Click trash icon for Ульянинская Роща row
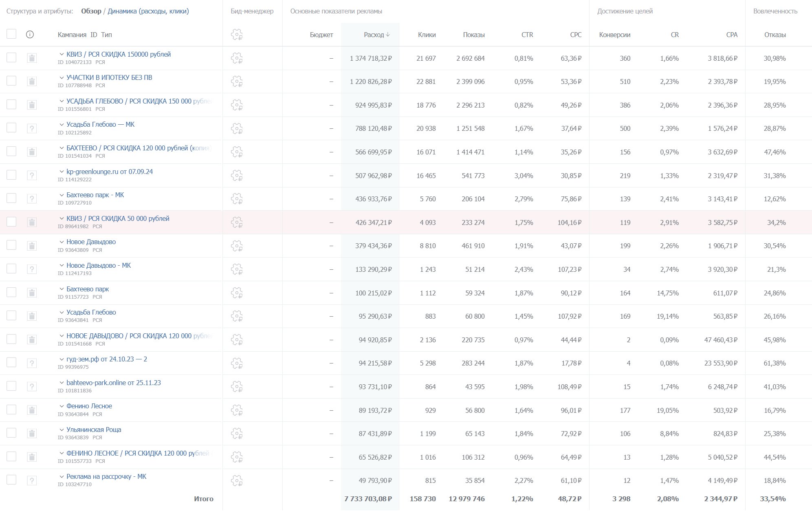Screen dimensions: 812x511 32,434
